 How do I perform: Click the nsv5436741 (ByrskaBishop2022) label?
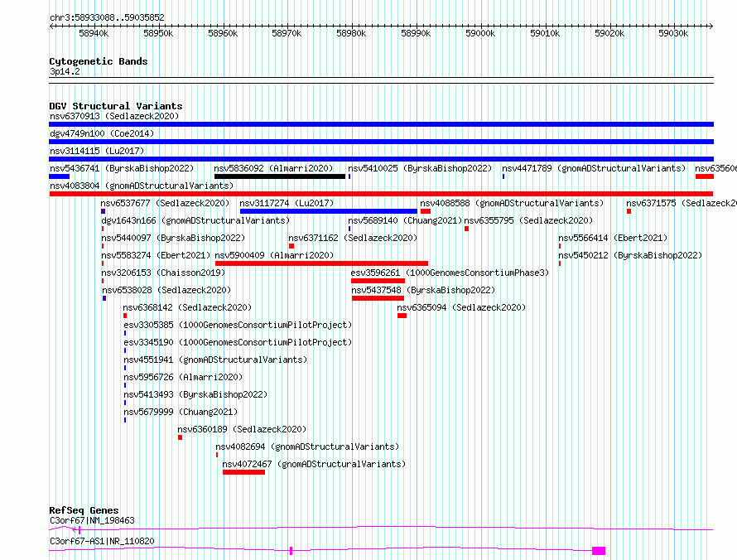tap(122, 168)
